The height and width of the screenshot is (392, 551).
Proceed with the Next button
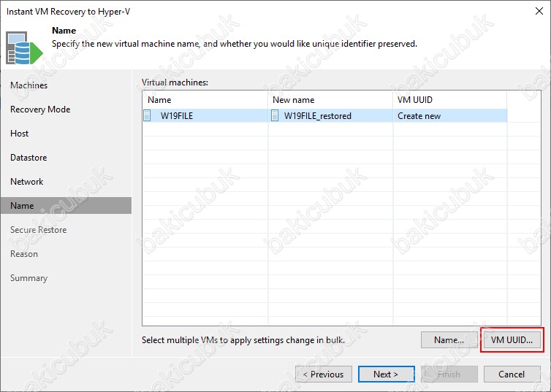point(386,374)
